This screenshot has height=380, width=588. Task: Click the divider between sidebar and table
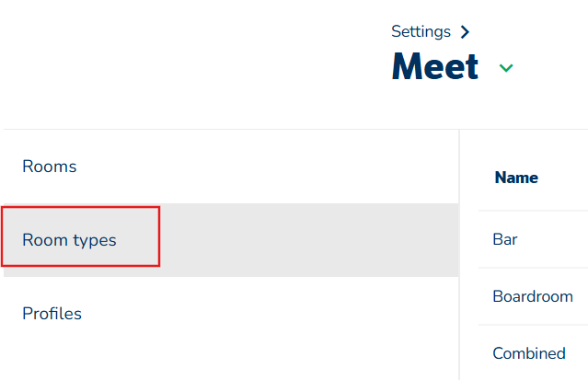459,255
